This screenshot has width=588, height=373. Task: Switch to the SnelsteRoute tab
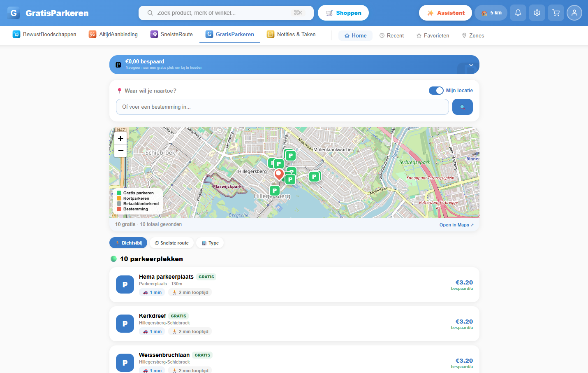tap(171, 35)
